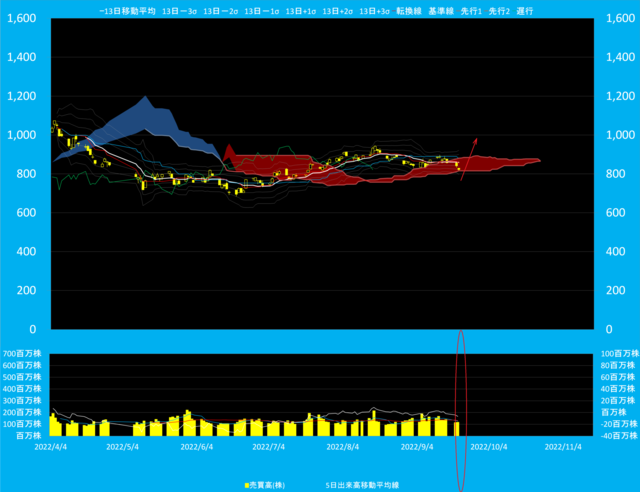The height and width of the screenshot is (492, 640).
Task: Select 1,200 on the left price axis
Action: pos(22,96)
